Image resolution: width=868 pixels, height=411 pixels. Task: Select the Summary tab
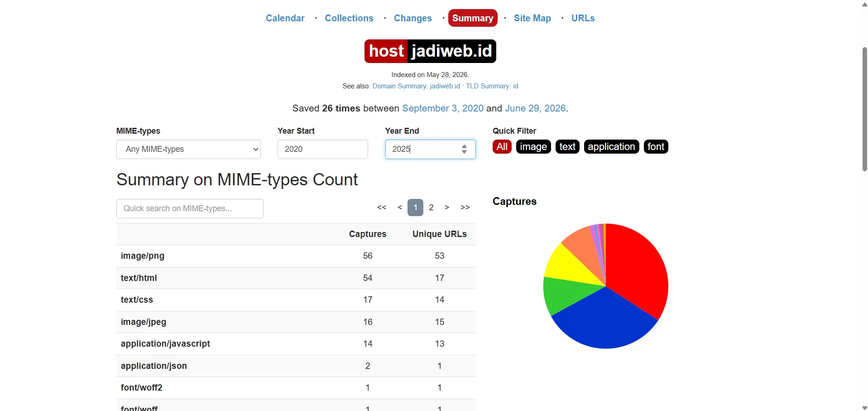point(473,18)
